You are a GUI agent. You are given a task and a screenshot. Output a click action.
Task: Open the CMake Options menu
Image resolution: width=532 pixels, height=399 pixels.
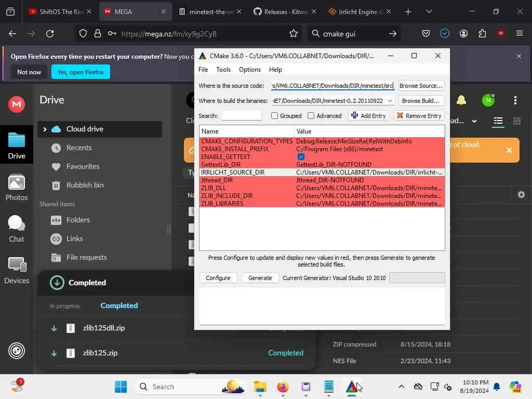(250, 70)
